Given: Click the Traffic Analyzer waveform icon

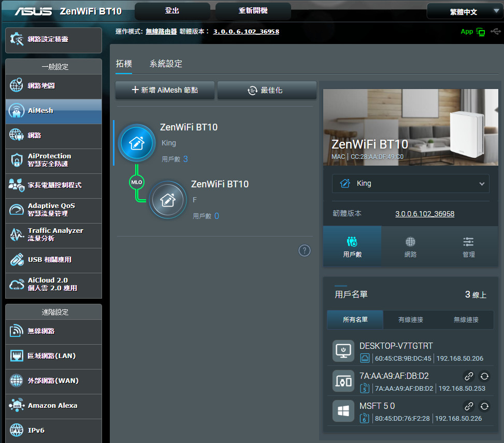Looking at the screenshot, I should (17, 234).
